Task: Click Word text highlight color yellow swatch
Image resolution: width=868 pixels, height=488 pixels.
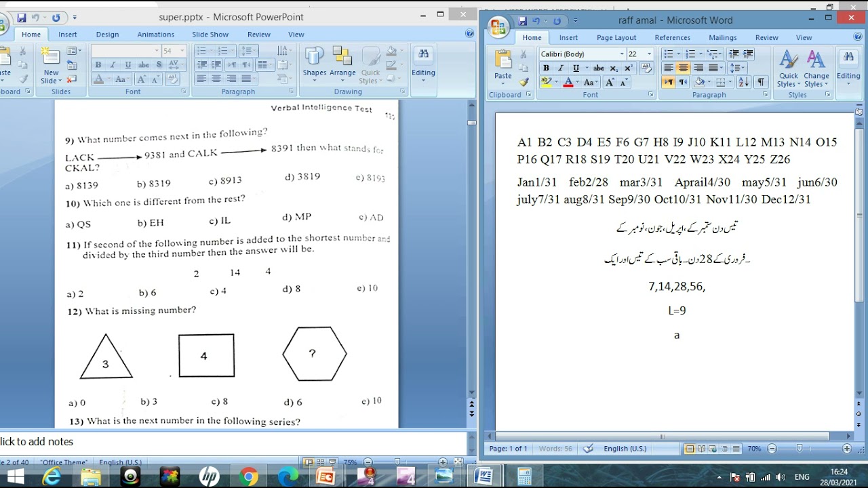Action: click(547, 82)
